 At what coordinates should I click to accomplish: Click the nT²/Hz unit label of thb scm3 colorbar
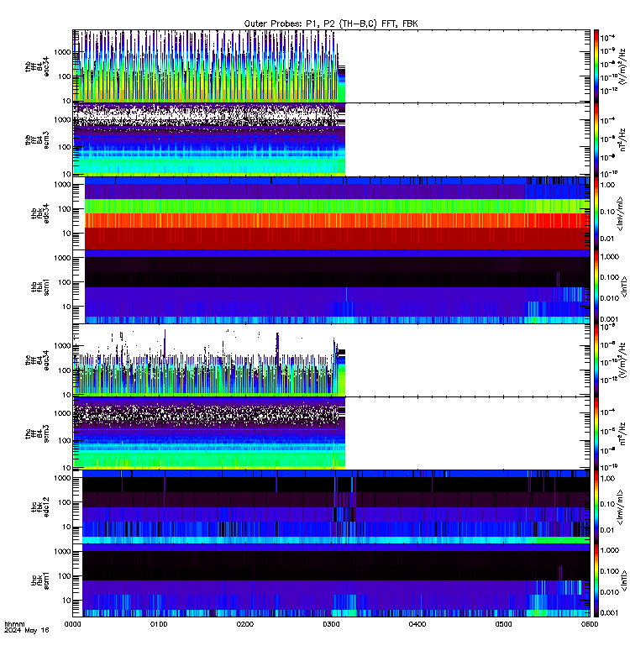622,139
